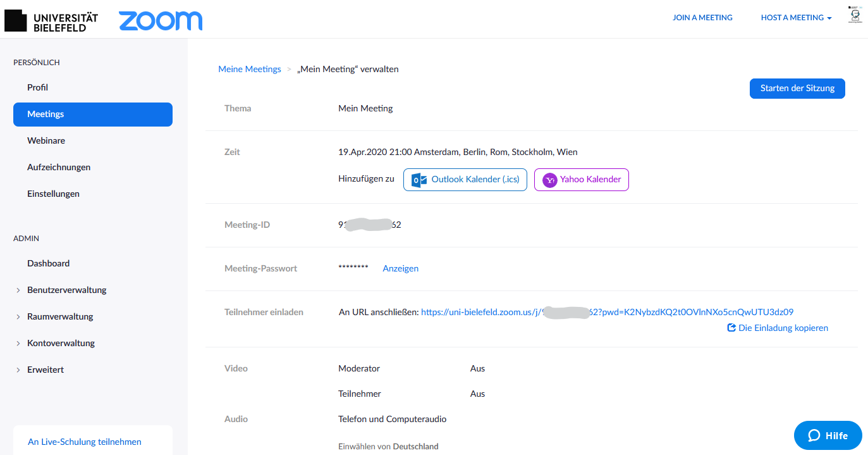The width and height of the screenshot is (868, 455).
Task: Open the meeting invitation URL
Action: click(607, 311)
